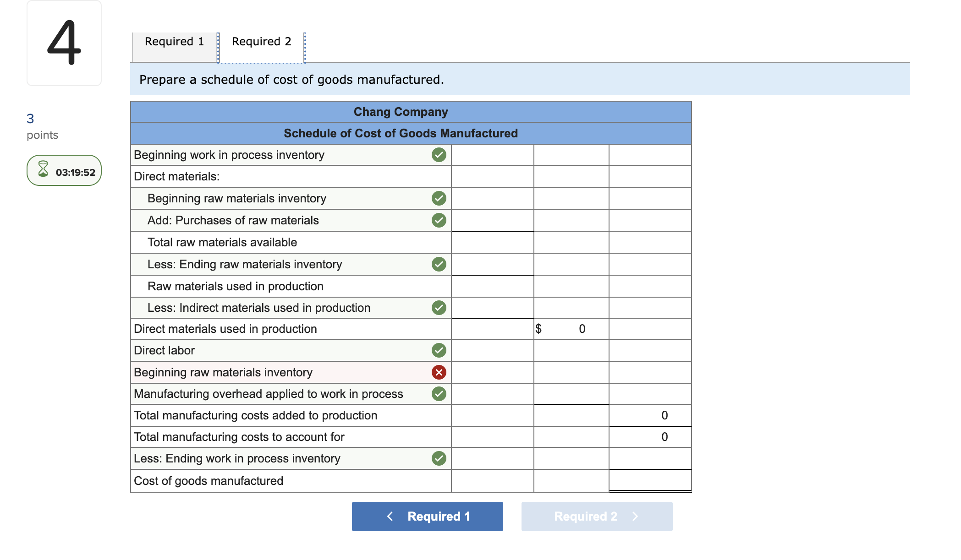Open the Required 1 tab
The height and width of the screenshot is (560, 961).
174,42
